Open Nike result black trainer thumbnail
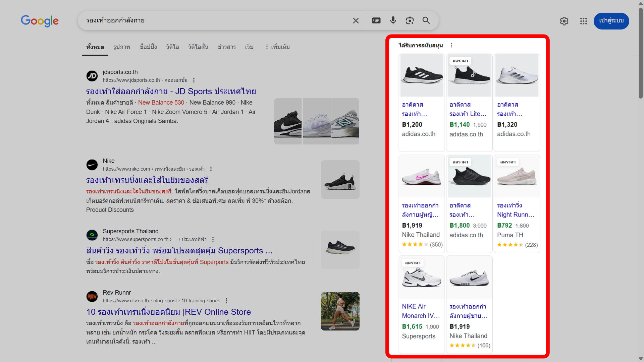 [x=340, y=180]
